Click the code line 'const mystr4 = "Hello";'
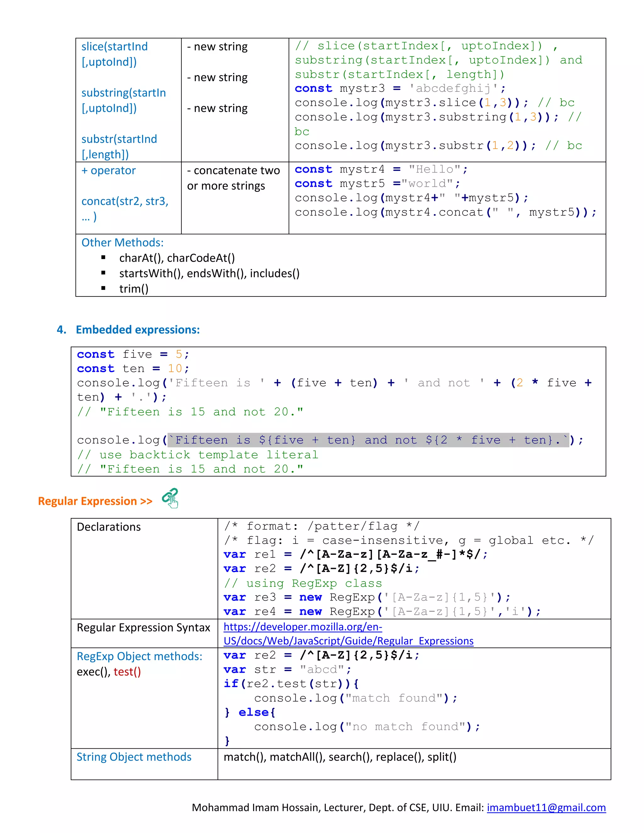This screenshot has width=644, height=833. tap(381, 169)
